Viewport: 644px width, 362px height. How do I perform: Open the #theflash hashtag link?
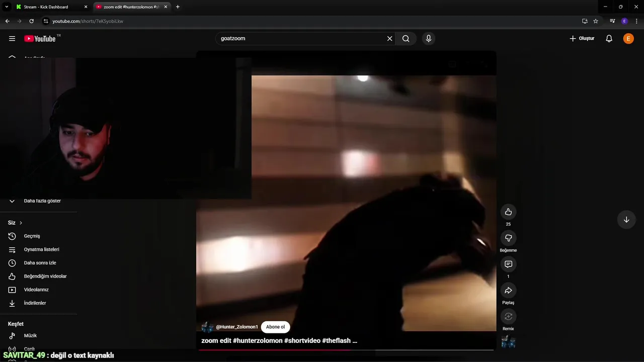pos(336,340)
